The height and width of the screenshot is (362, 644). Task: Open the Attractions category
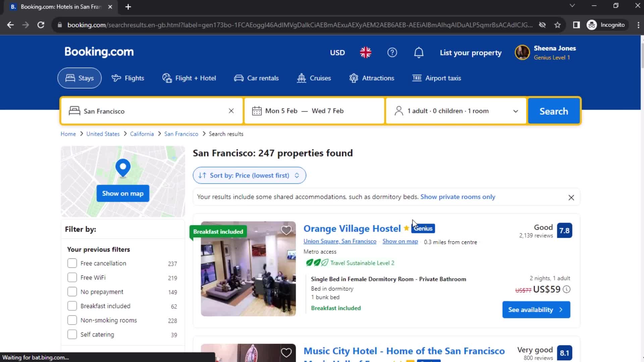tap(372, 78)
